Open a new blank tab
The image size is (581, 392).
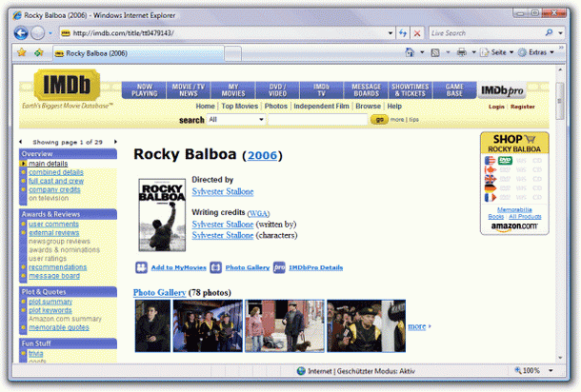233,54
